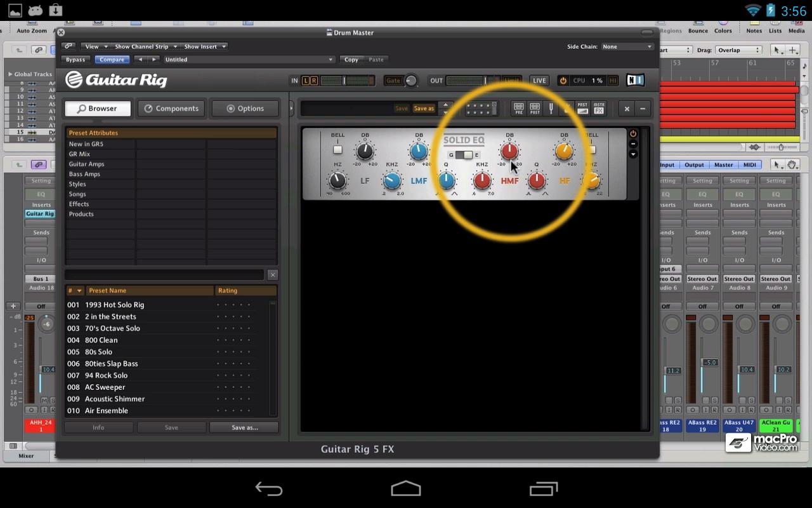Open the Untitled preset dropdown
812x508 pixels.
[248, 60]
